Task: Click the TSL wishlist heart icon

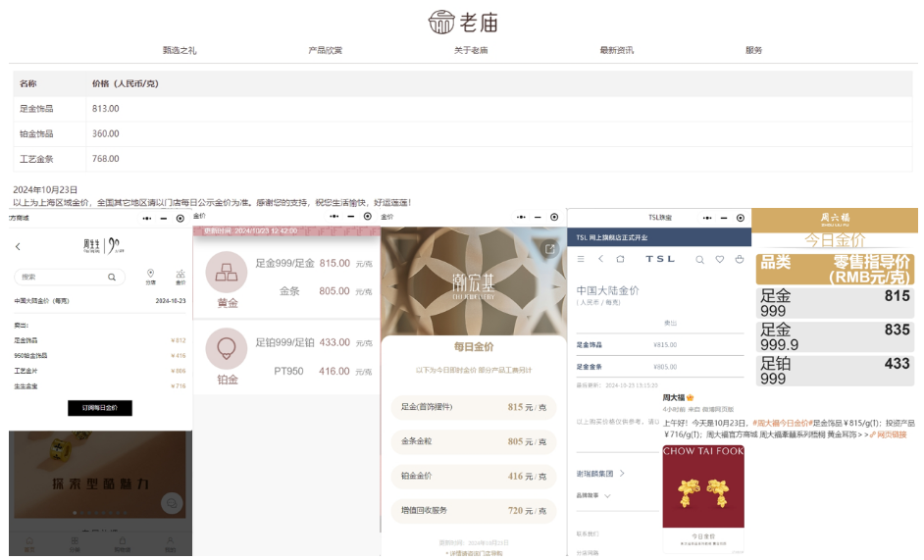Action: pos(720,259)
